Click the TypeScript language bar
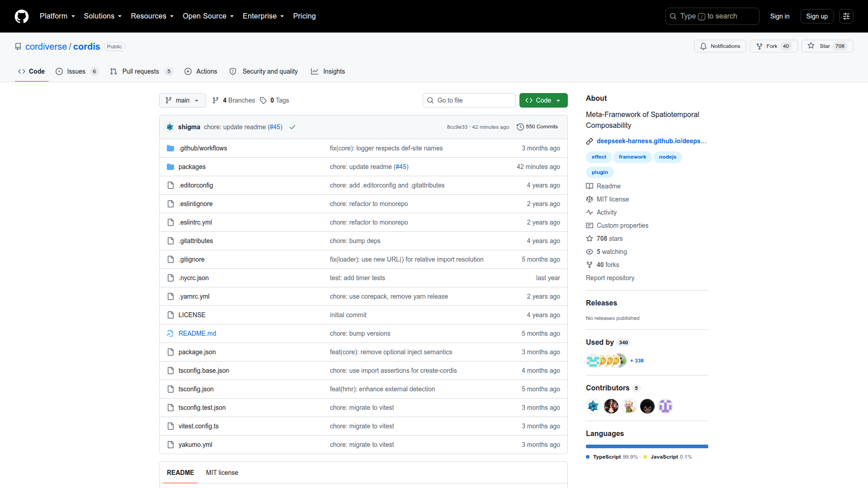 [x=647, y=446]
